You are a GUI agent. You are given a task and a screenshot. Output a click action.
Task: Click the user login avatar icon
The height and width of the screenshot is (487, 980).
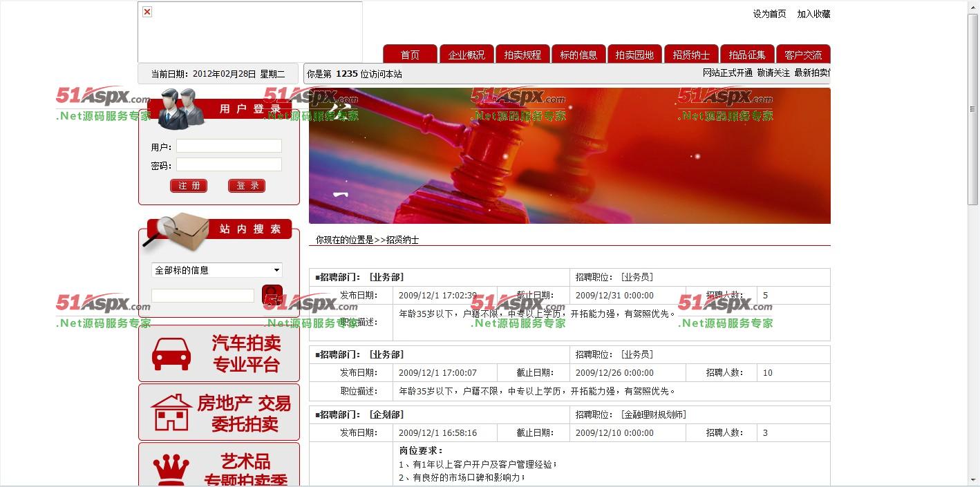(x=181, y=108)
